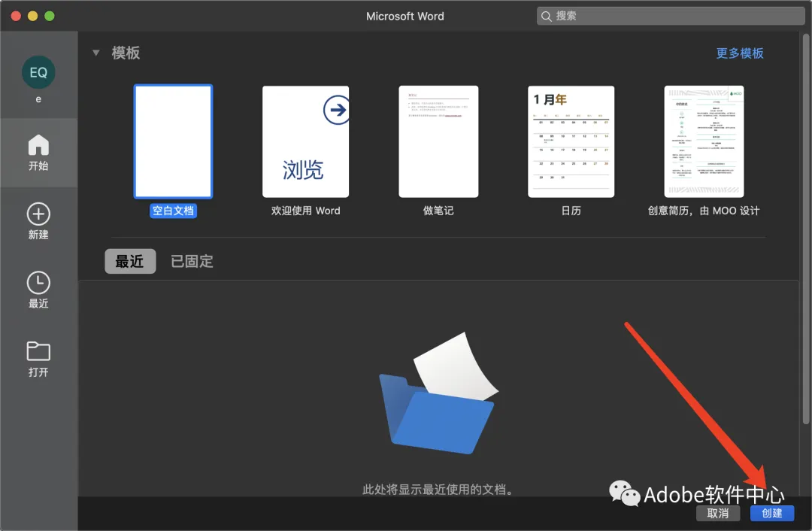Close the window with red button

coord(16,16)
